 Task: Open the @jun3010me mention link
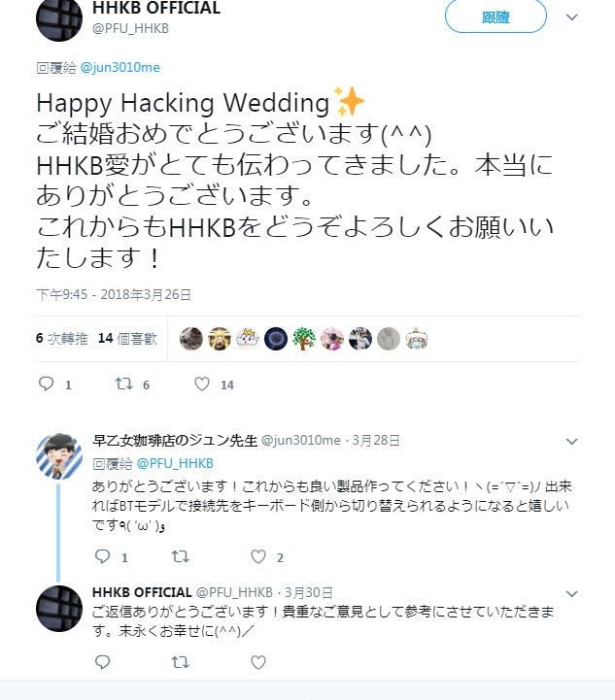point(120,67)
